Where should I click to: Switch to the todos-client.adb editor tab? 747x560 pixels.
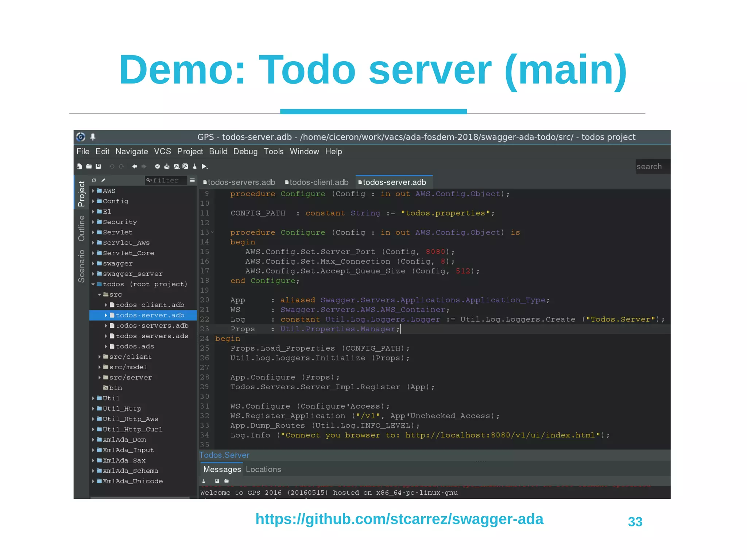(317, 182)
